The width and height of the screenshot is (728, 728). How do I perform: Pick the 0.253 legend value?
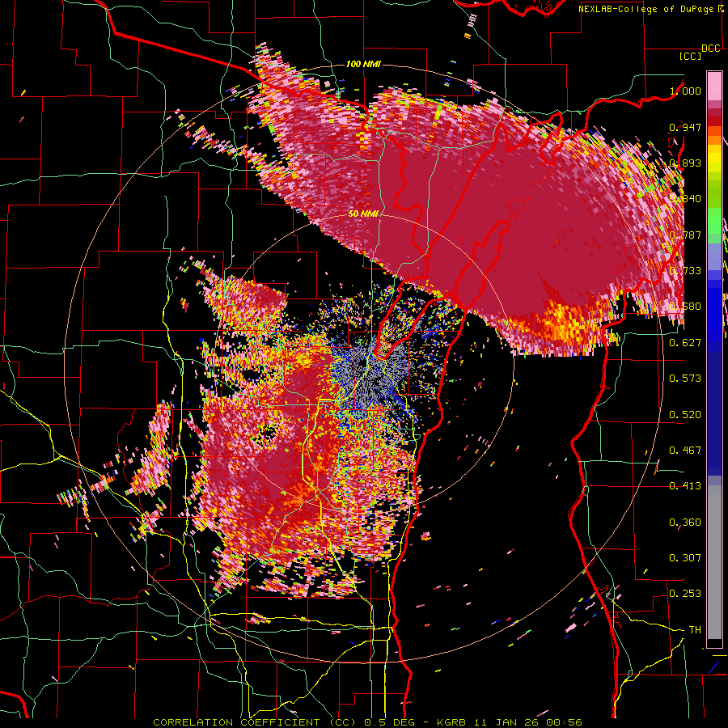(x=685, y=594)
